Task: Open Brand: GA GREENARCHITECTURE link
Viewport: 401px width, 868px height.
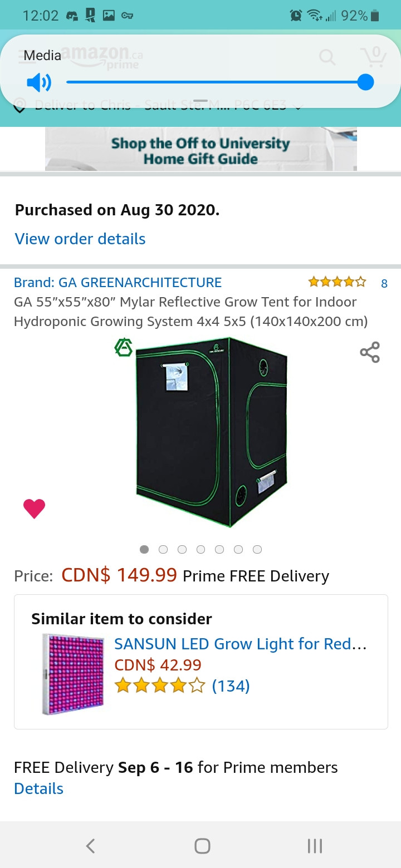Action: tap(118, 283)
